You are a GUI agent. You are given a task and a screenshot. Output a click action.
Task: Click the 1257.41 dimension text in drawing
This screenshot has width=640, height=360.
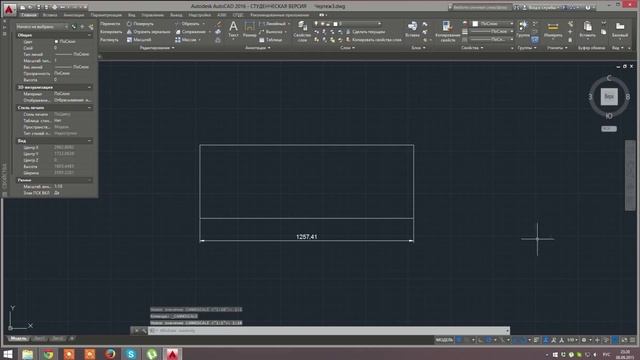307,237
